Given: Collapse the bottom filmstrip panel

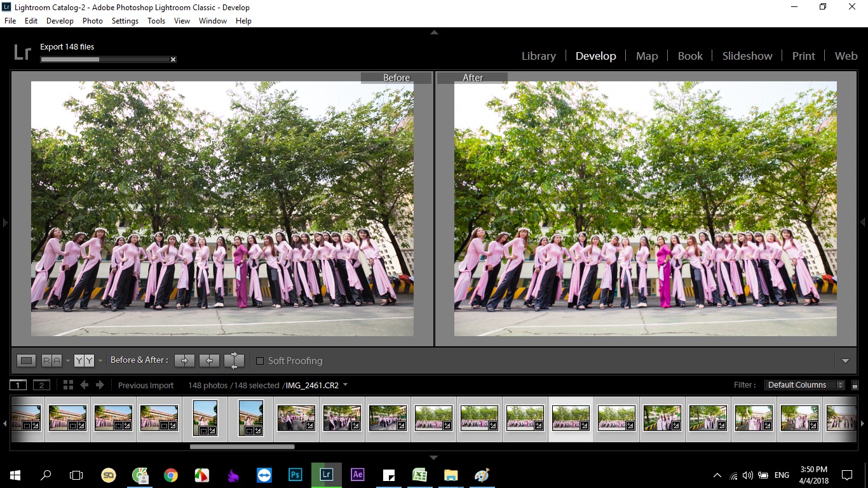Looking at the screenshot, I should (x=434, y=457).
